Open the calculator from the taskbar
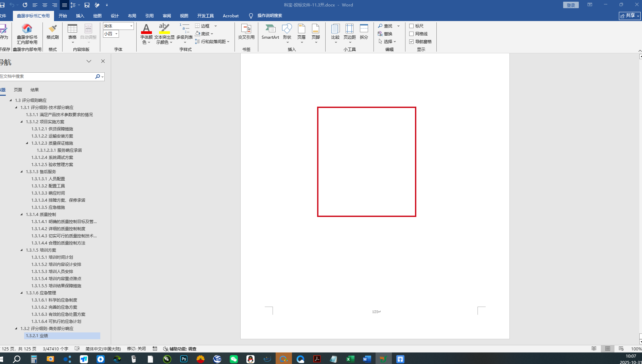This screenshot has height=364, width=642. 34,359
